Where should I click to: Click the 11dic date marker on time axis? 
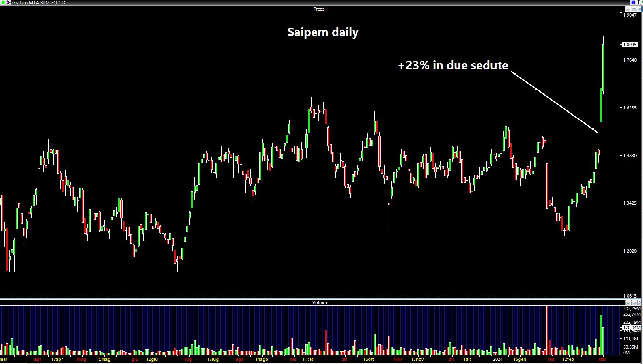tap(466, 359)
